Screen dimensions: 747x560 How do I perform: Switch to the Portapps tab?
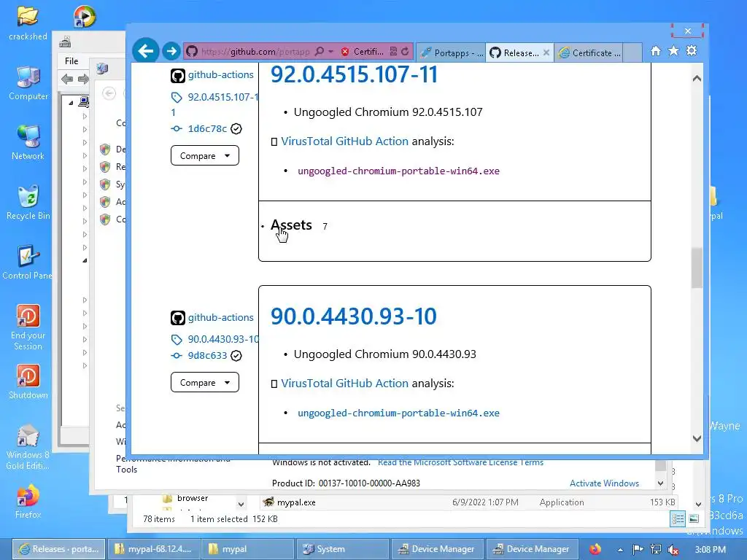[x=452, y=52]
